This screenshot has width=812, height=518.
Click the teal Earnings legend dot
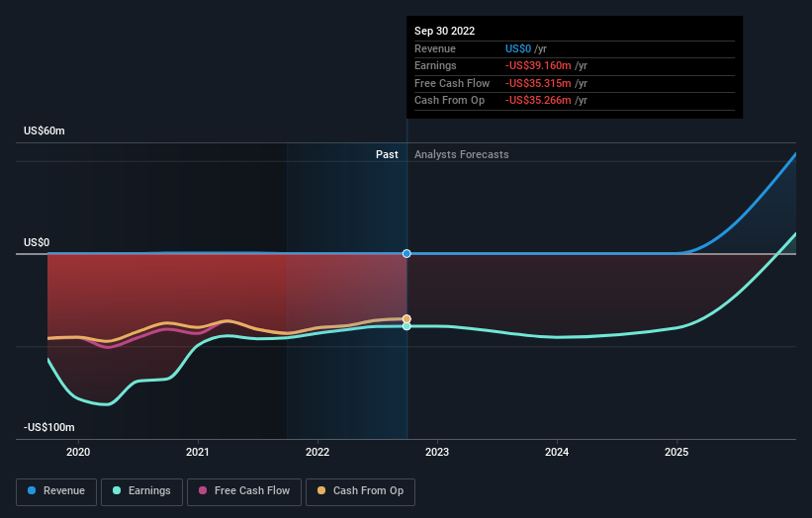(117, 490)
